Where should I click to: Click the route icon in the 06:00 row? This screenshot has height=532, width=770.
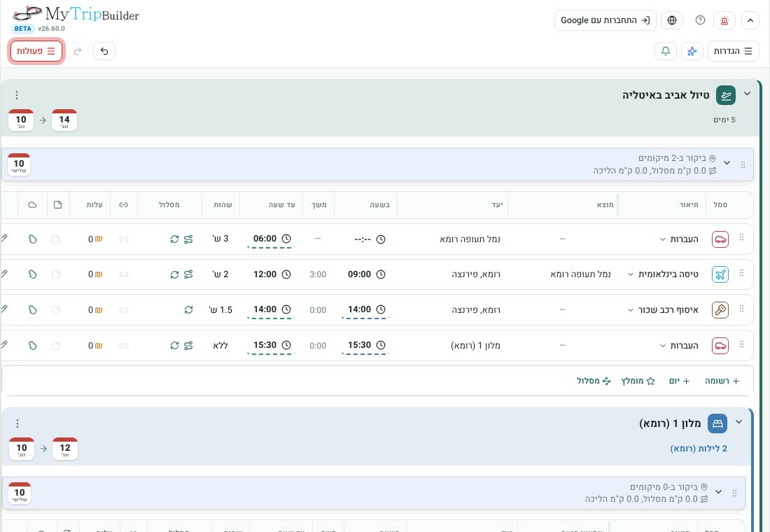click(188, 239)
